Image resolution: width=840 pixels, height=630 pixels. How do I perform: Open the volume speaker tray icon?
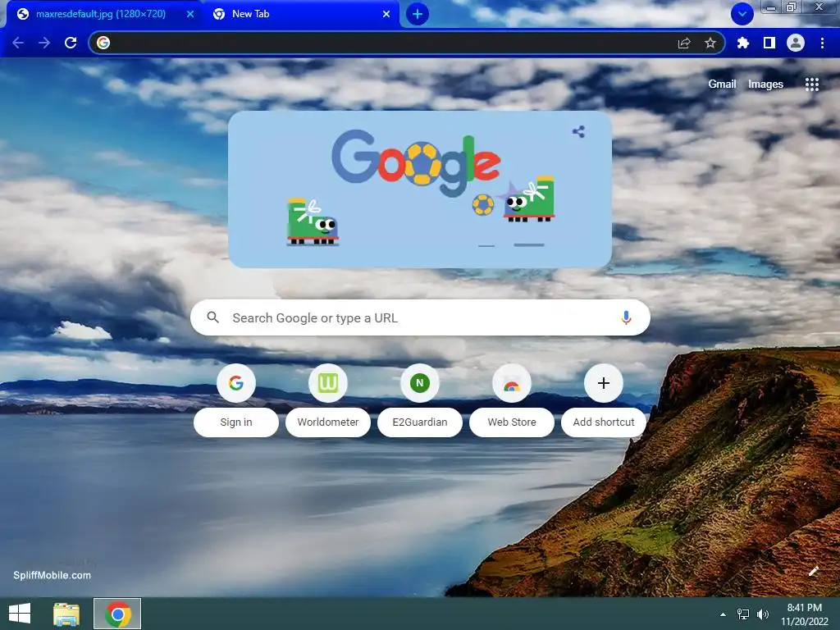click(762, 614)
